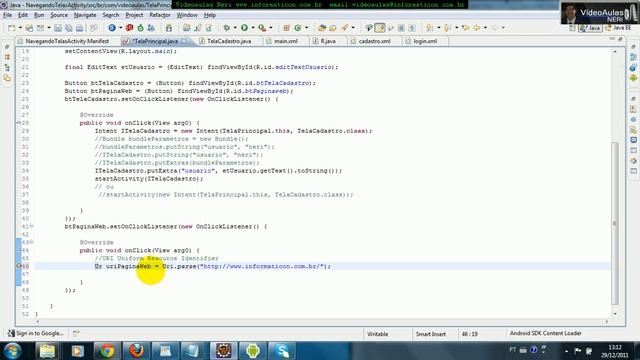The image size is (640, 360).
Task: Click the Print toolbar icon
Action: tap(80, 28)
